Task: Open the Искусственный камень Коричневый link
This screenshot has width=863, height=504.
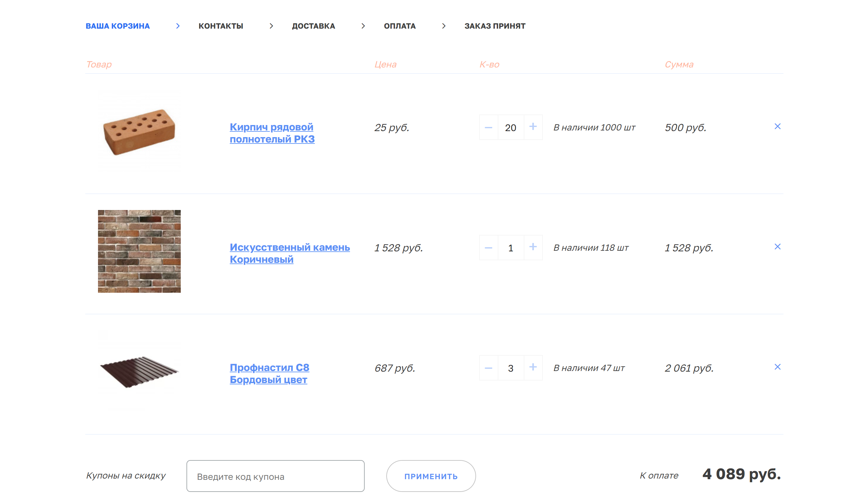Action: [289, 253]
